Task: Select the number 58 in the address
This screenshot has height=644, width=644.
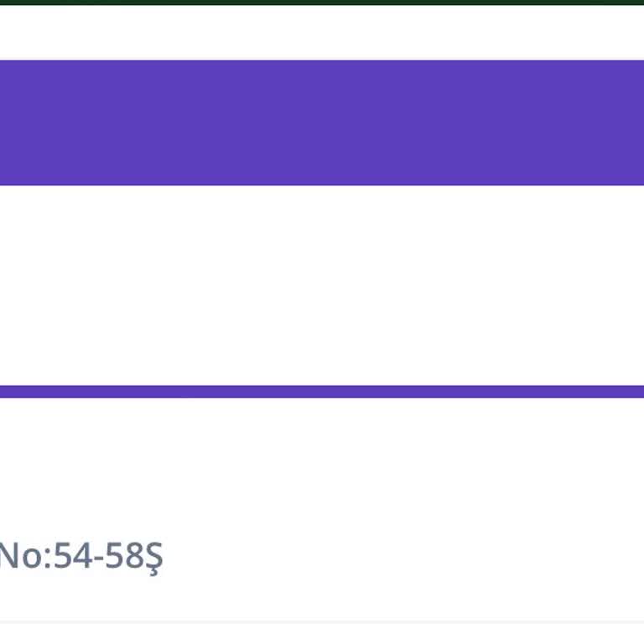Action: (x=124, y=556)
